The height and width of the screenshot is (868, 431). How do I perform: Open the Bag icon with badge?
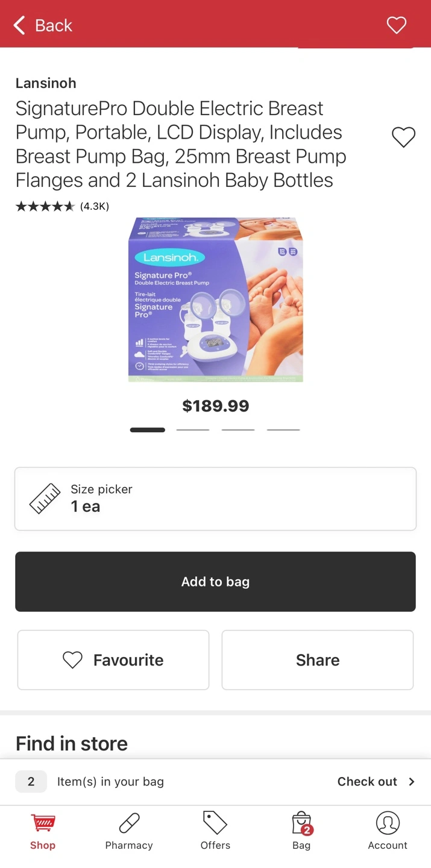pos(301,823)
